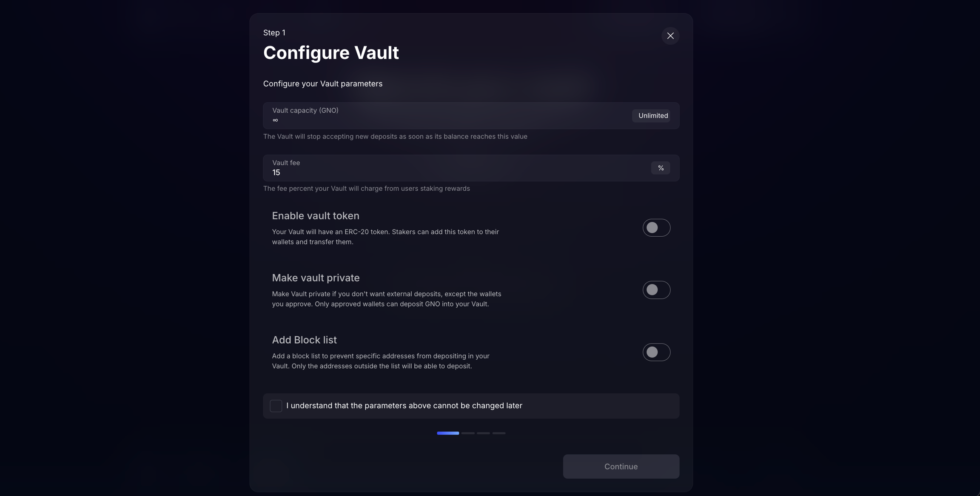Click the percent badge in Vault fee

(660, 168)
